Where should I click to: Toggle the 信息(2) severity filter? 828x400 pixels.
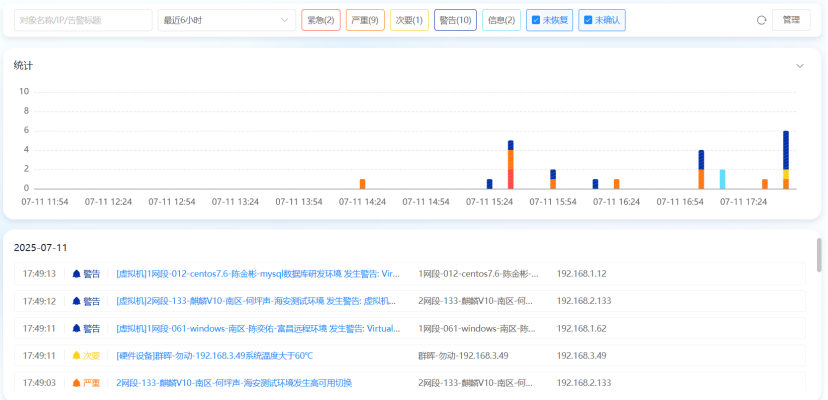click(501, 20)
